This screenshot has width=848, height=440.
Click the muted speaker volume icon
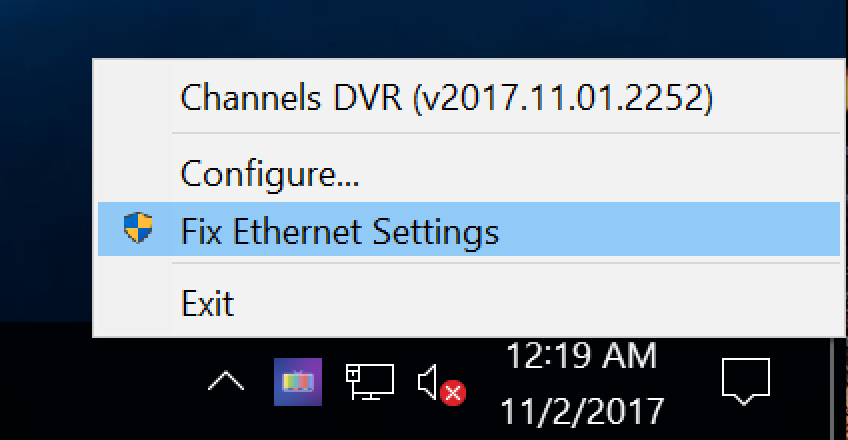click(x=431, y=381)
